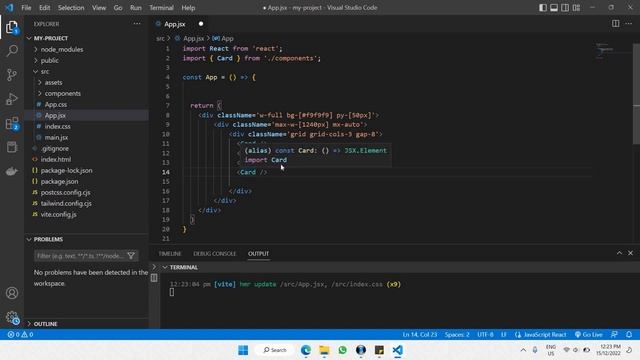Collapse the Problems section

click(x=87, y=239)
